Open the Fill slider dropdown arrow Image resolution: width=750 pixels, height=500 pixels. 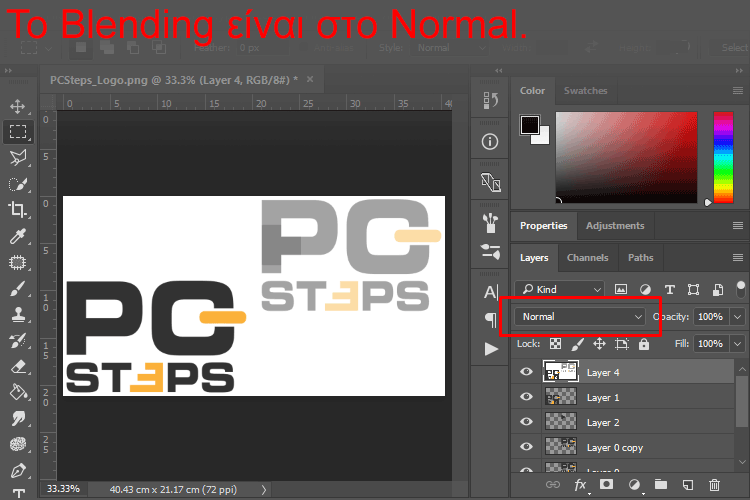coord(738,344)
